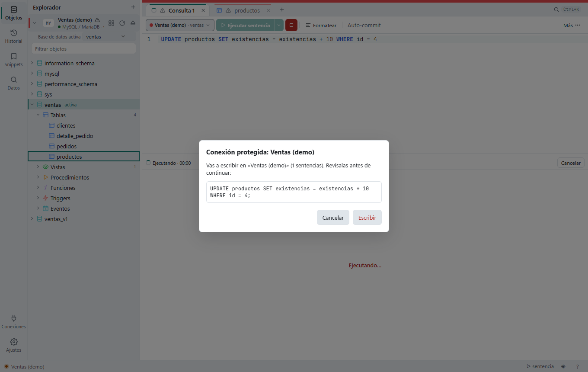Open a new tab with the plus icon
The image size is (588, 372).
[x=282, y=10]
